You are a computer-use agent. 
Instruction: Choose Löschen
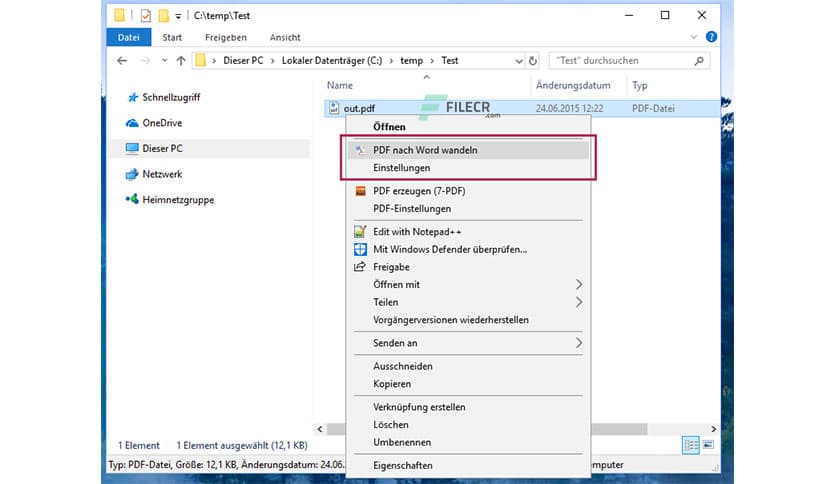469,425
